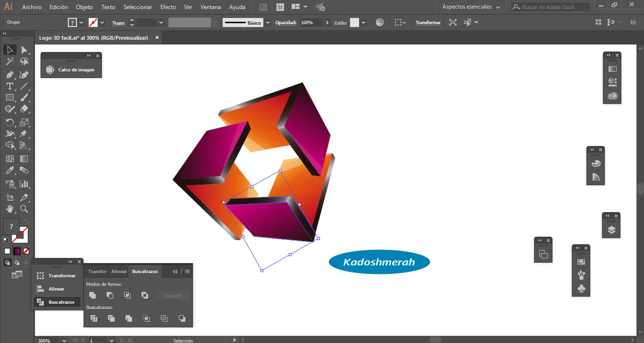Select the Scale tool
This screenshot has height=343, width=644.
(24, 122)
